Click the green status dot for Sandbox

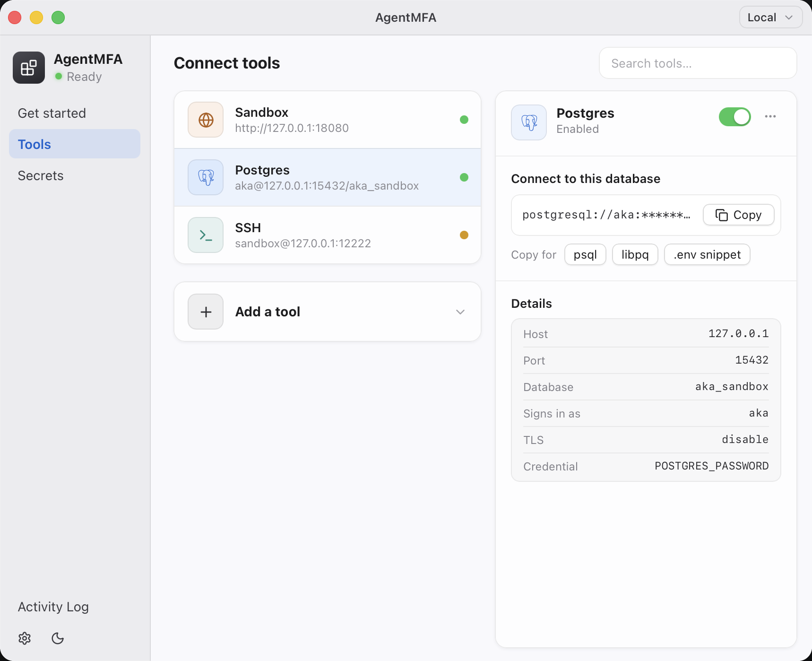464,120
